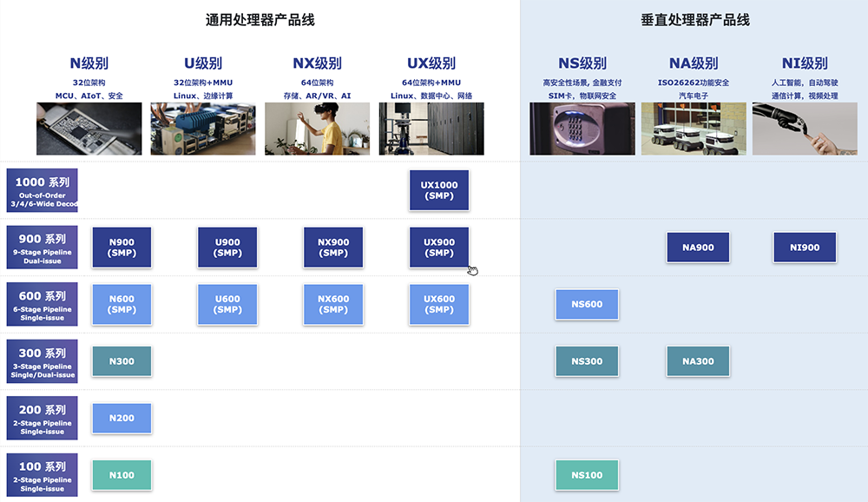The width and height of the screenshot is (868, 502).
Task: Select the 900 系列 row label
Action: tap(42, 248)
